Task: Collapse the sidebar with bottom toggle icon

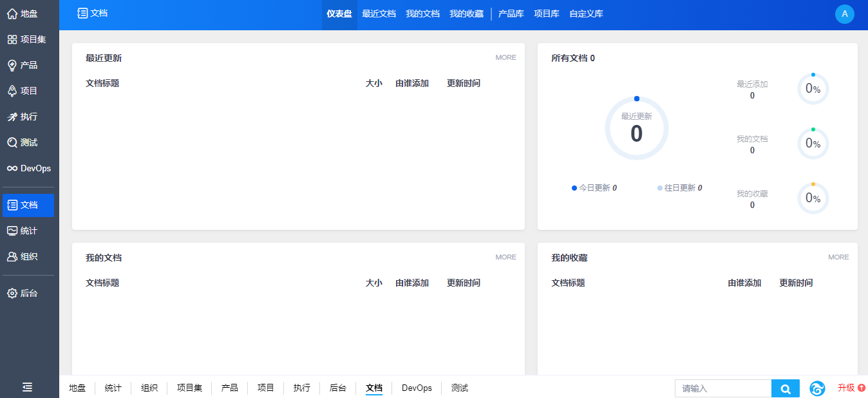Action: 27,387
